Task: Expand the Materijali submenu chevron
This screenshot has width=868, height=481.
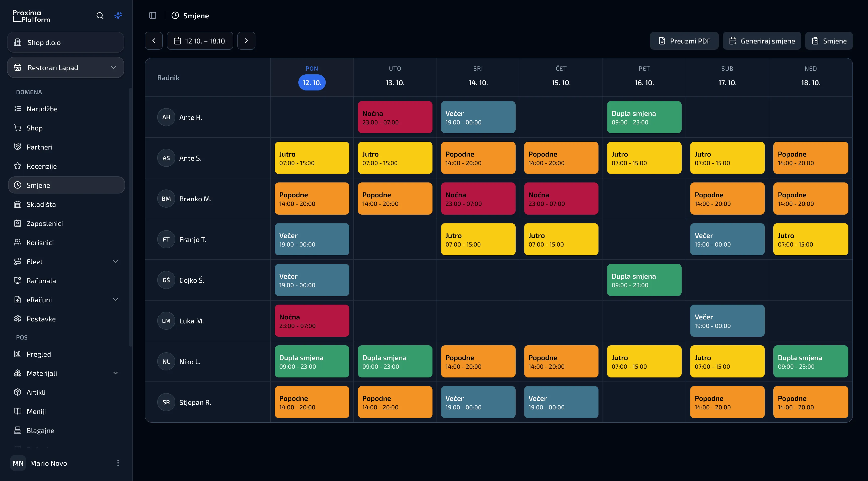Action: click(x=116, y=373)
